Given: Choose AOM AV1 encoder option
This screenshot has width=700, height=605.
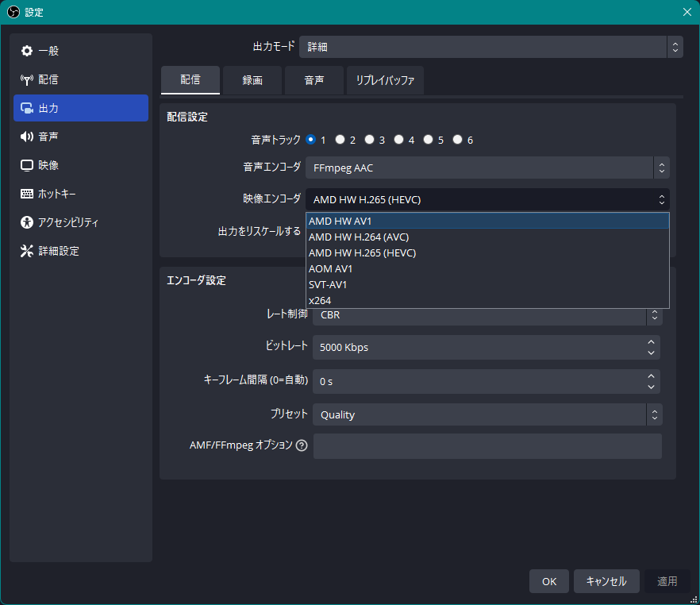Looking at the screenshot, I should pyautogui.click(x=487, y=269).
